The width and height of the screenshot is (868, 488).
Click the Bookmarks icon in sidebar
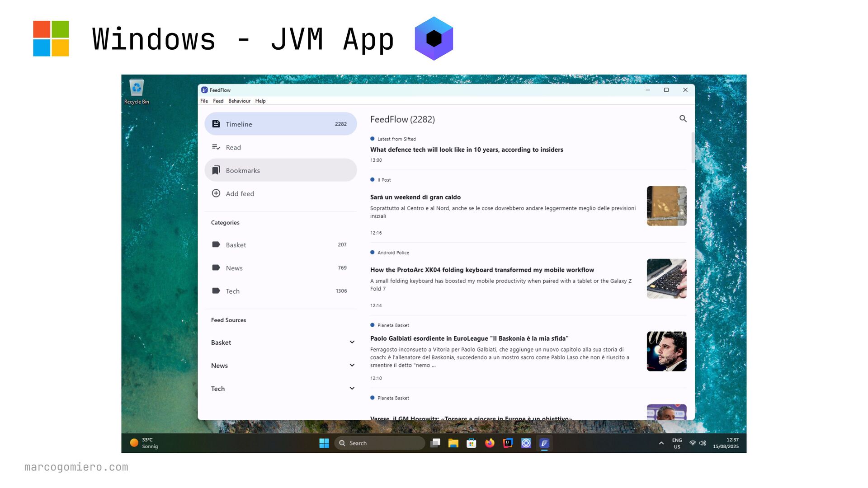click(216, 170)
